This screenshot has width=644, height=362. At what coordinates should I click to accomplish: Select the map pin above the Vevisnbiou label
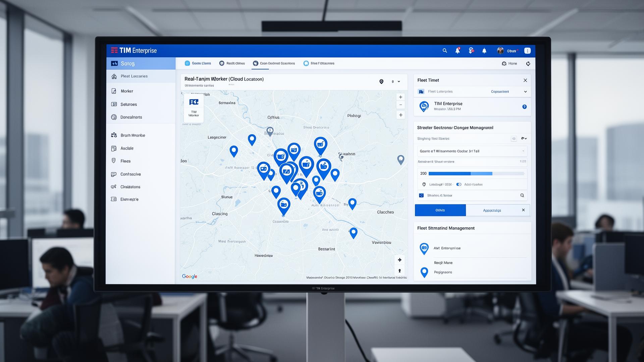pyautogui.click(x=353, y=233)
